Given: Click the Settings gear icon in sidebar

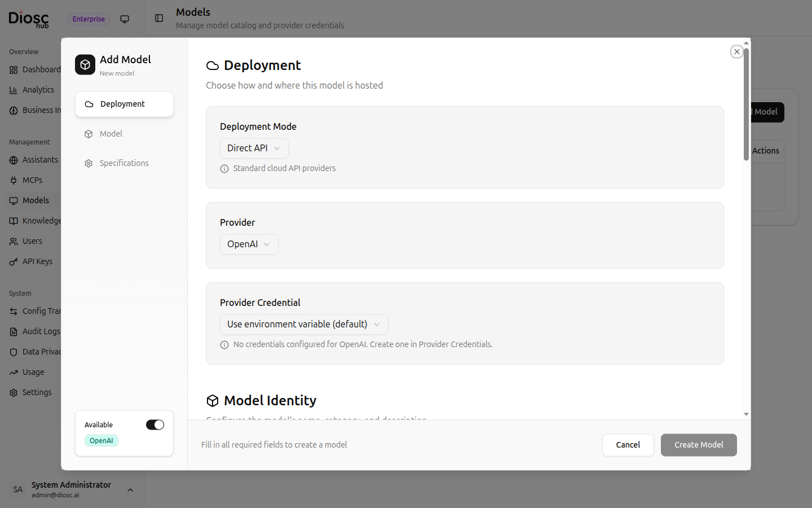Looking at the screenshot, I should [14, 393].
